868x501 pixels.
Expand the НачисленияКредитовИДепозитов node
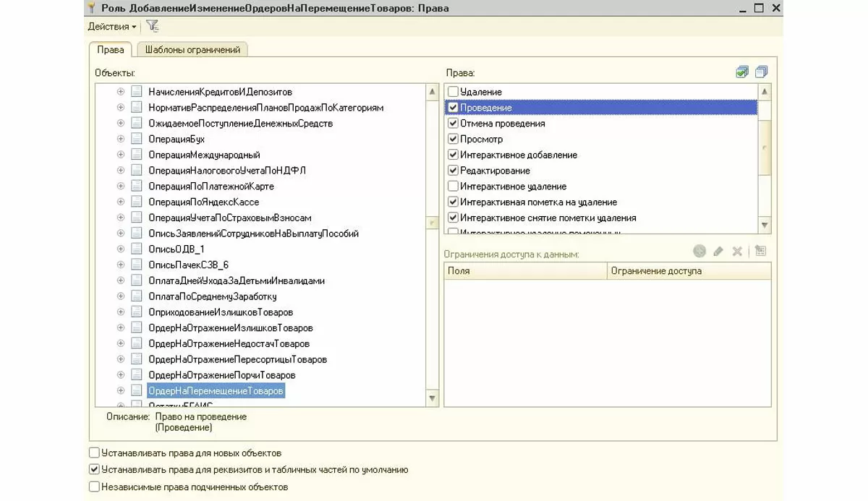(x=121, y=92)
